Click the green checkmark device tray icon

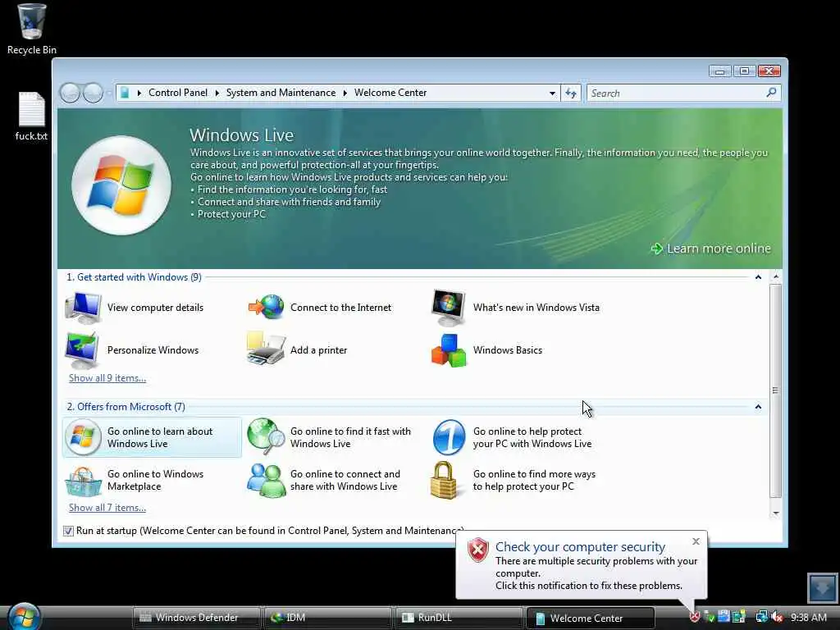pyautogui.click(x=710, y=617)
